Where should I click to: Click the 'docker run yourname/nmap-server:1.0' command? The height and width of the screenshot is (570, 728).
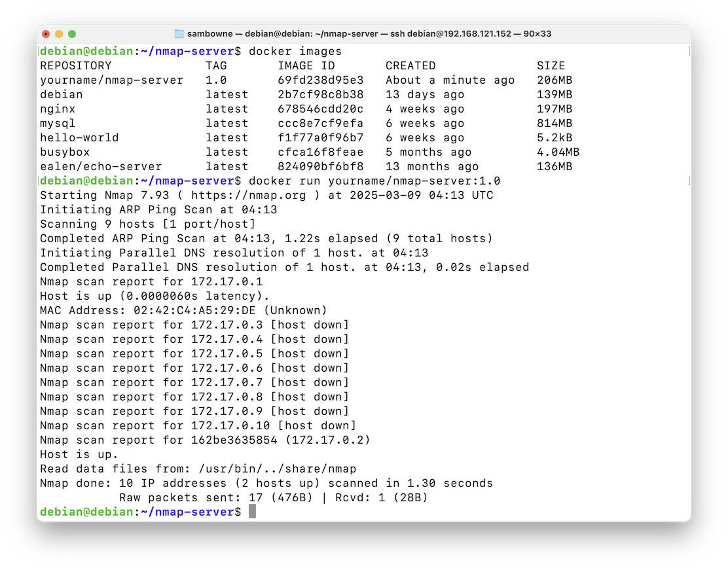tap(374, 181)
